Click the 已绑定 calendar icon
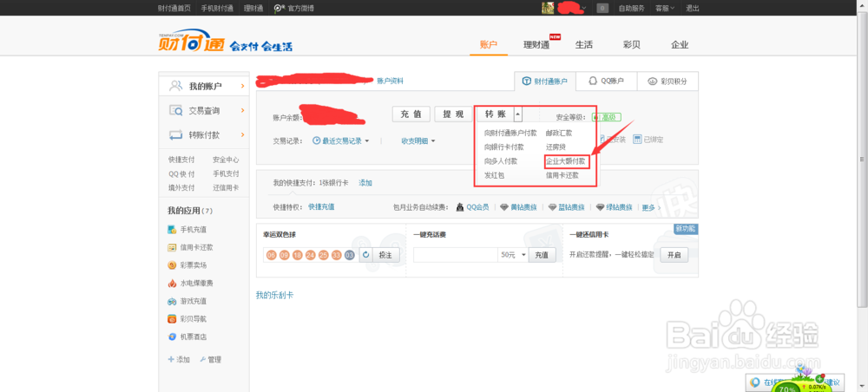Viewport: 868px width, 392px height. point(637,140)
